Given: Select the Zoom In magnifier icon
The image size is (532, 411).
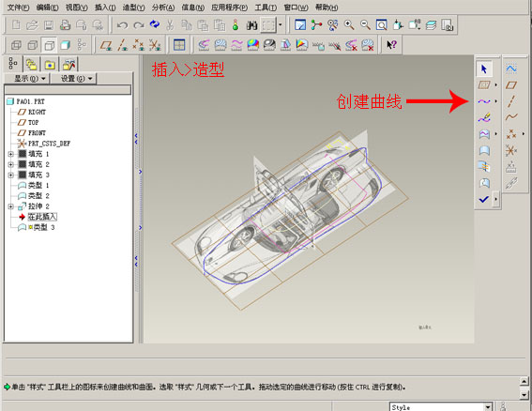Looking at the screenshot, I should tap(349, 24).
